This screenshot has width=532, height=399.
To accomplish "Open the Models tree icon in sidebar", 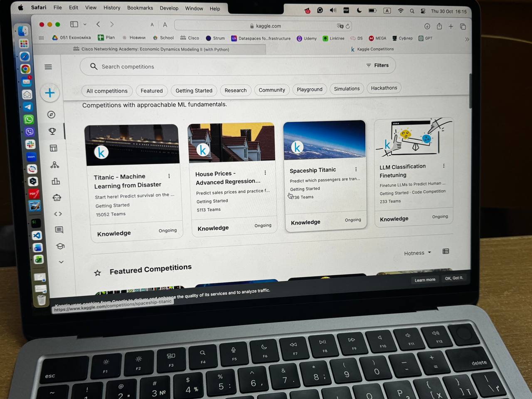I will (x=54, y=165).
